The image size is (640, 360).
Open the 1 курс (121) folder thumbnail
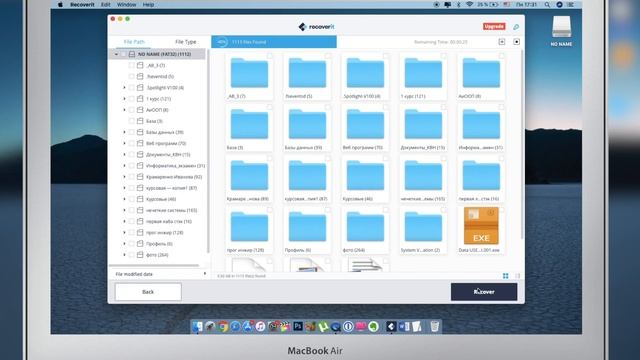(423, 74)
